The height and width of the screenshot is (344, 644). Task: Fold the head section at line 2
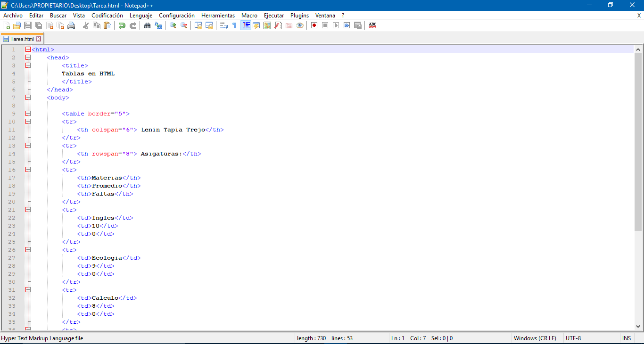tap(28, 57)
